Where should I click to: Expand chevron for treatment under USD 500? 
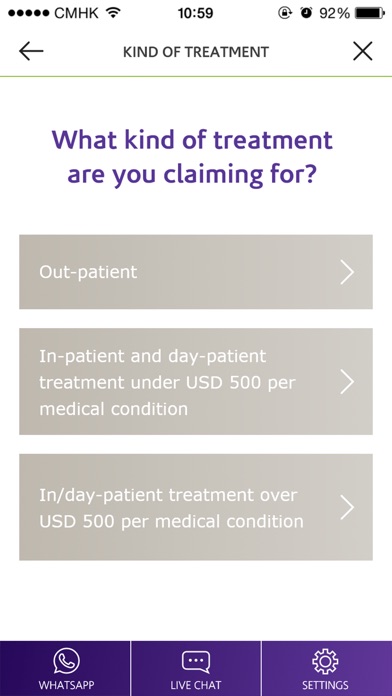347,382
